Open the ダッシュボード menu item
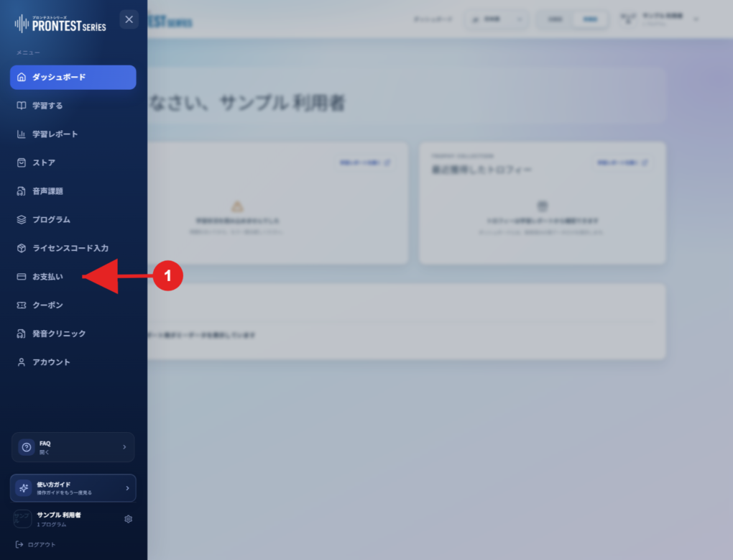 click(73, 77)
